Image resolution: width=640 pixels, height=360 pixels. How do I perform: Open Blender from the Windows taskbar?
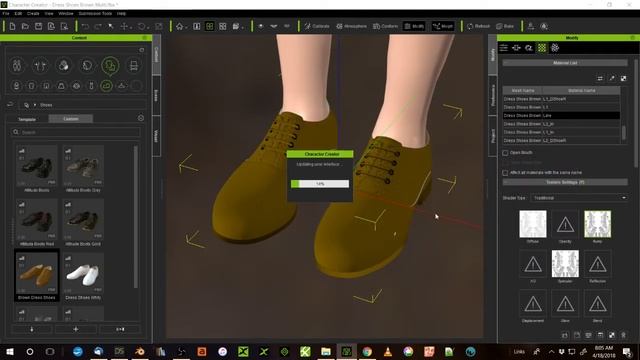(x=140, y=351)
